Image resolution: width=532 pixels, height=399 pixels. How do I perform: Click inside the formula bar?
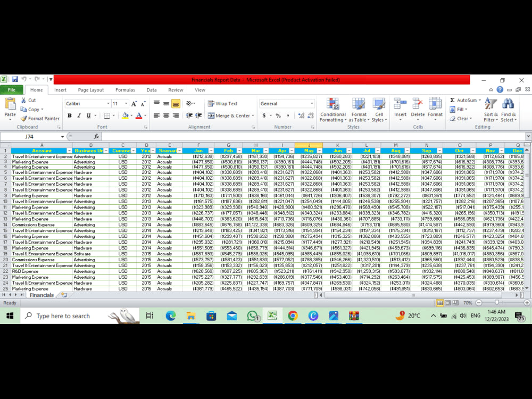coord(314,136)
